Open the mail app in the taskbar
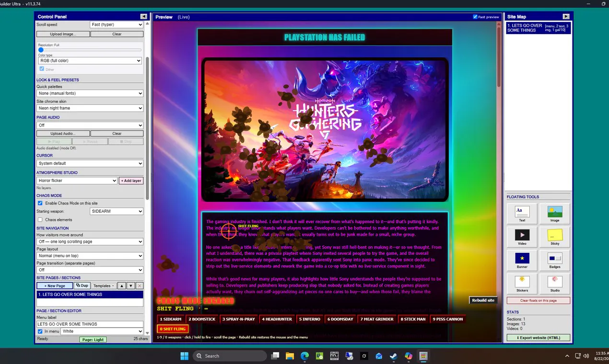Viewport: 609px width, 364px height. click(x=379, y=356)
